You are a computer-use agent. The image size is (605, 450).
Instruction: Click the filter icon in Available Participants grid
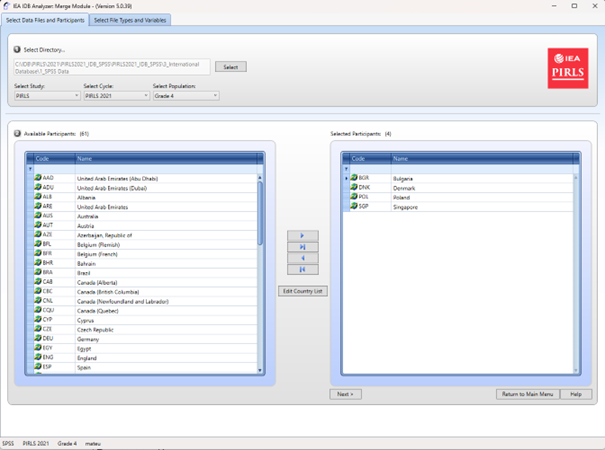tap(30, 169)
